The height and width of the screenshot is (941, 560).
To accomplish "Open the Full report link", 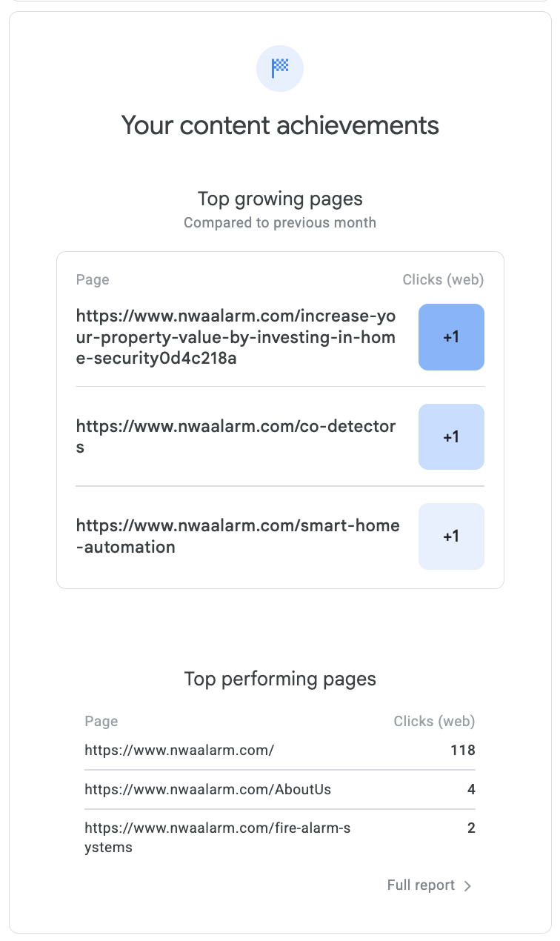I will (421, 885).
